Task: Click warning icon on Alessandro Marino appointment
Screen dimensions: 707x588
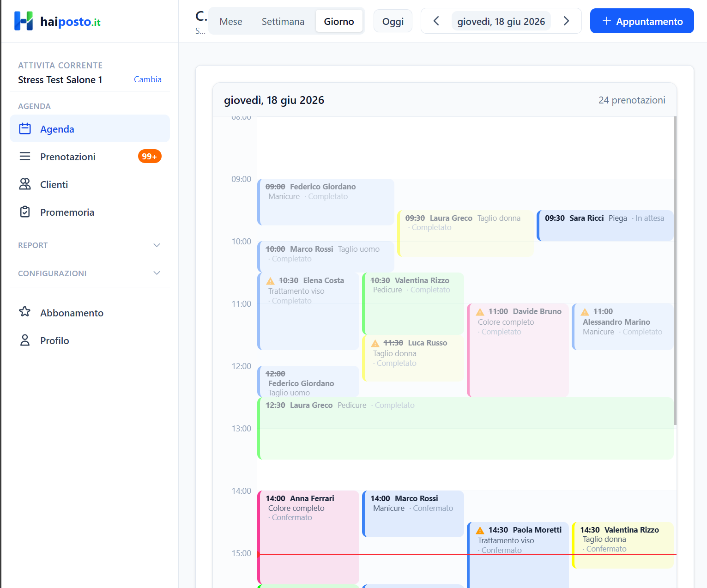Action: (585, 312)
